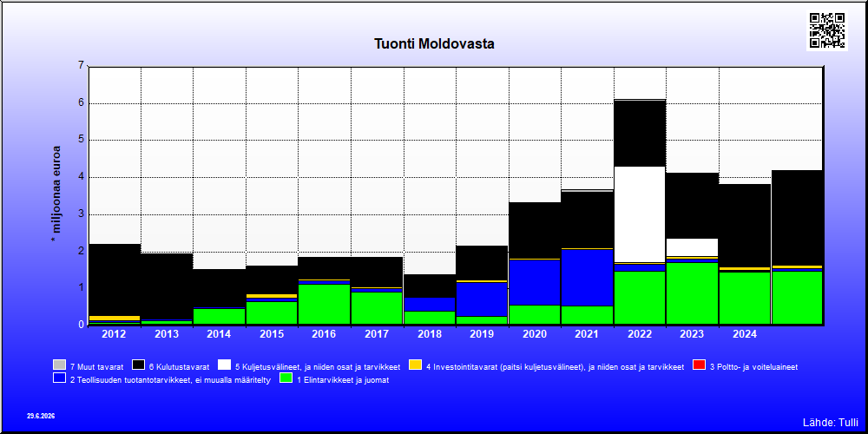Click the black swatch for 6 Kulutustavarat
Viewport: 868px width, 434px height.
pos(138,365)
